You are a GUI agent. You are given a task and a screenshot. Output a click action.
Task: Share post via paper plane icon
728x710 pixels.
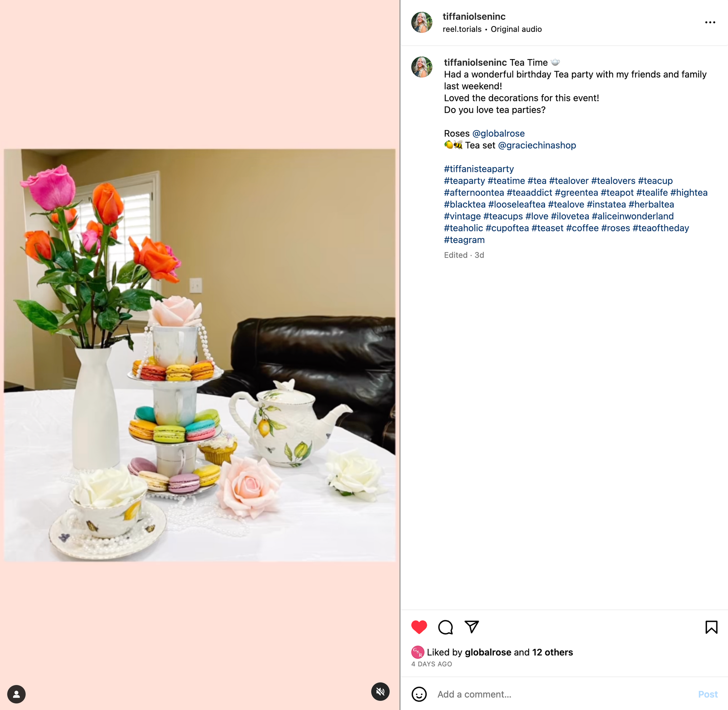(x=472, y=627)
